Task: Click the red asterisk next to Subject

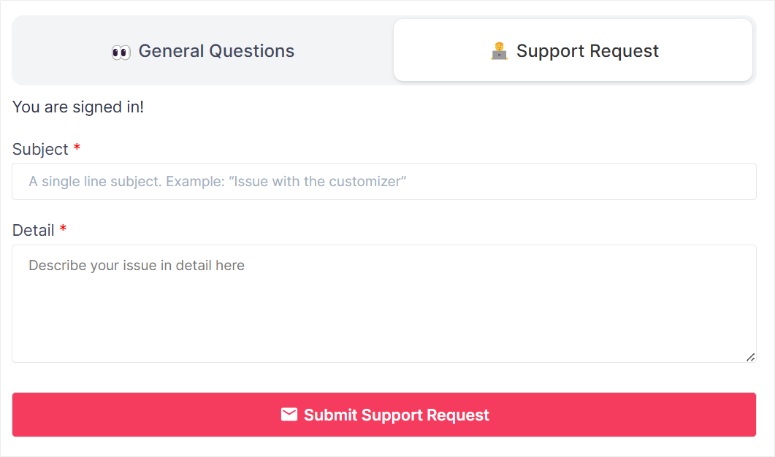Action: pyautogui.click(x=77, y=147)
